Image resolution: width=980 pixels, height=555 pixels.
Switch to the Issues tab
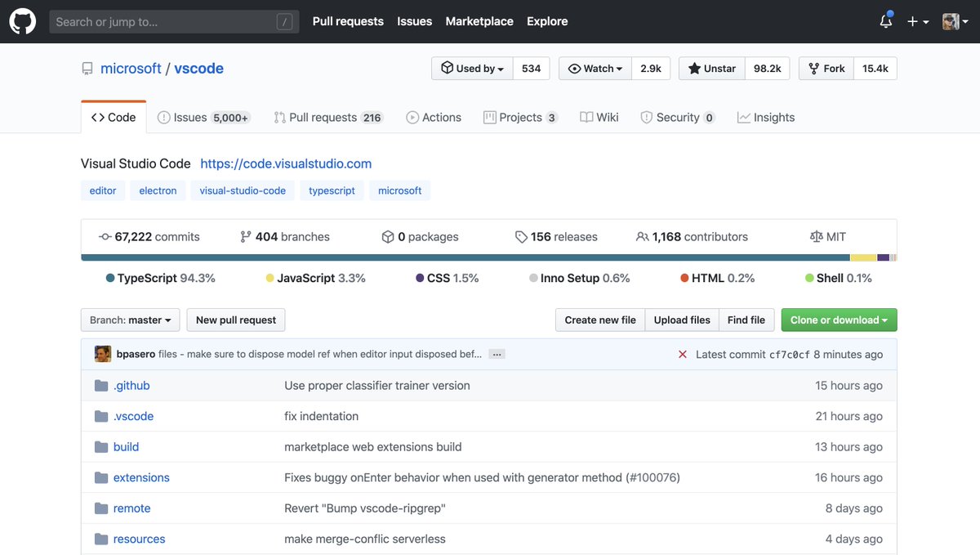pyautogui.click(x=203, y=117)
